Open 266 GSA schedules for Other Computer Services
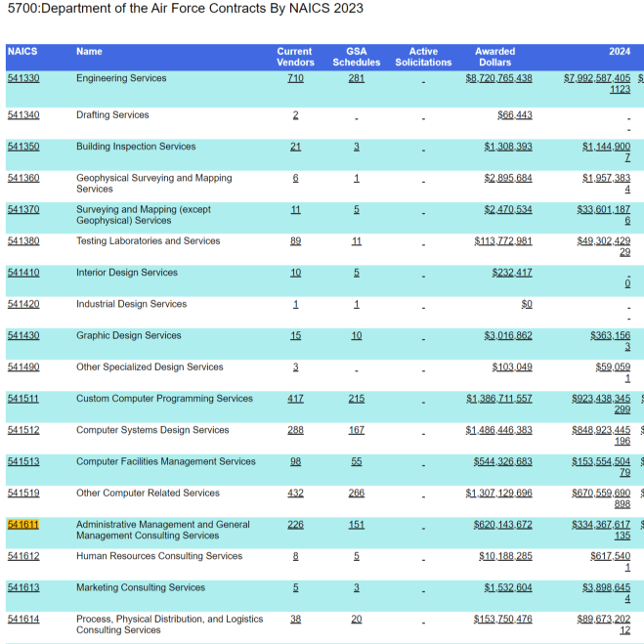The image size is (644, 644). (x=356, y=493)
